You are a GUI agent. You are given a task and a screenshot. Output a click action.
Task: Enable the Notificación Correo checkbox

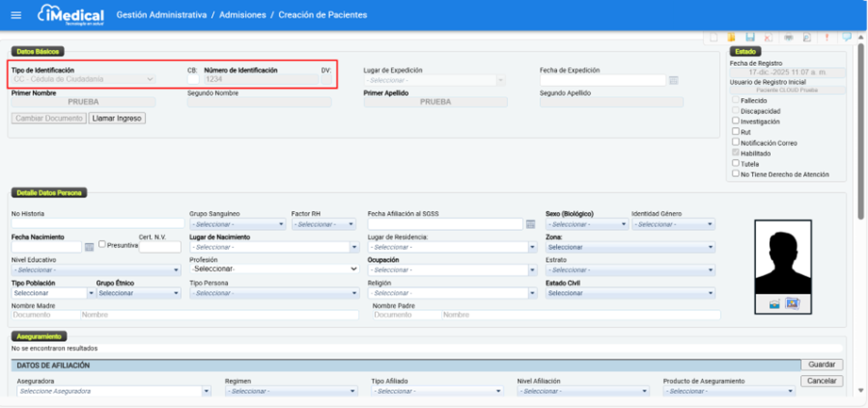click(x=736, y=142)
